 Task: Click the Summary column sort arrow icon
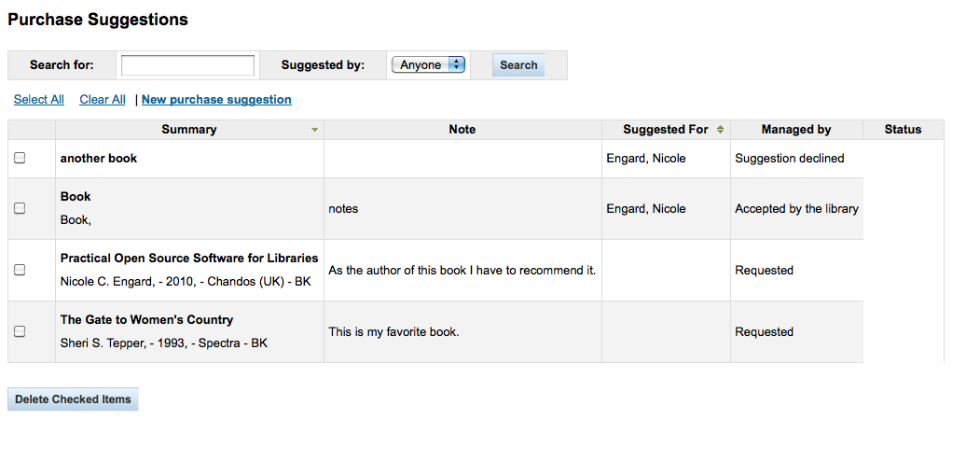point(314,130)
